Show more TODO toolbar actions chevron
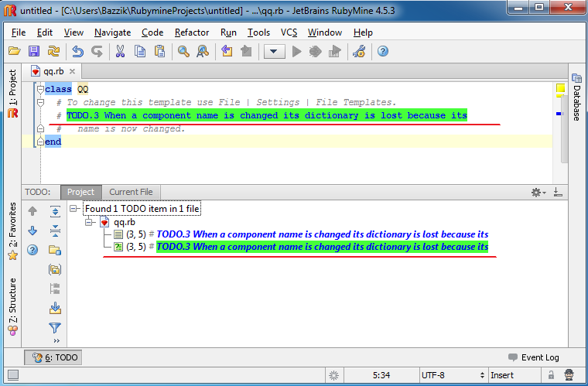This screenshot has height=386, width=588. (x=56, y=340)
